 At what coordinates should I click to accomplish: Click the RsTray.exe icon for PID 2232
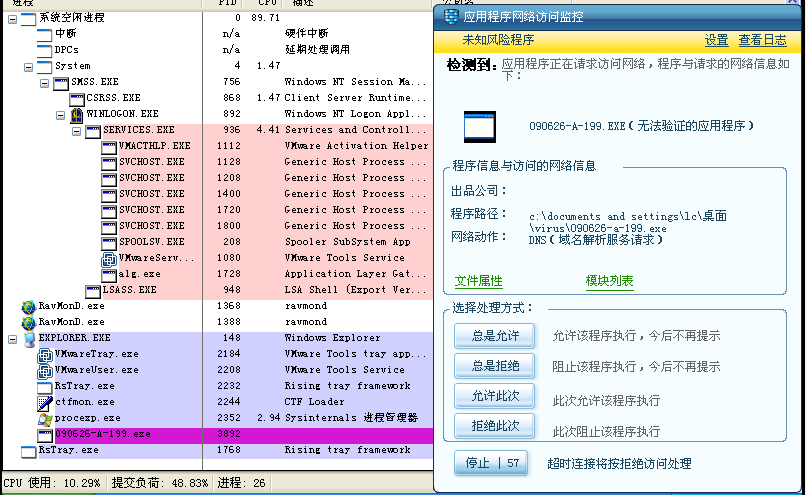[45, 387]
